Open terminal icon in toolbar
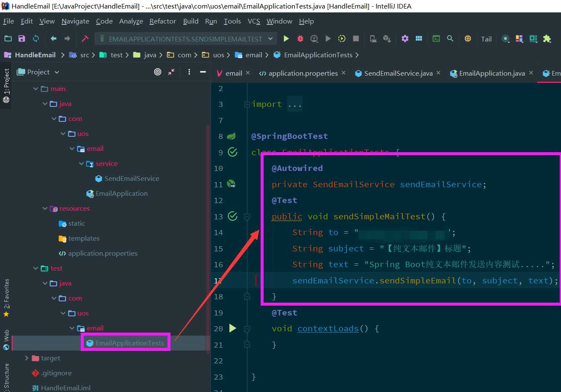 [436, 38]
